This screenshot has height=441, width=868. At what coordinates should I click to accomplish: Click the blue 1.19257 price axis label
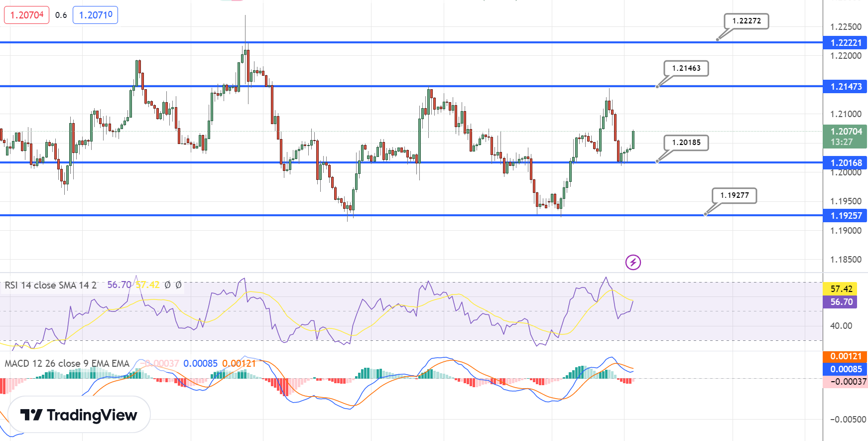pos(845,216)
